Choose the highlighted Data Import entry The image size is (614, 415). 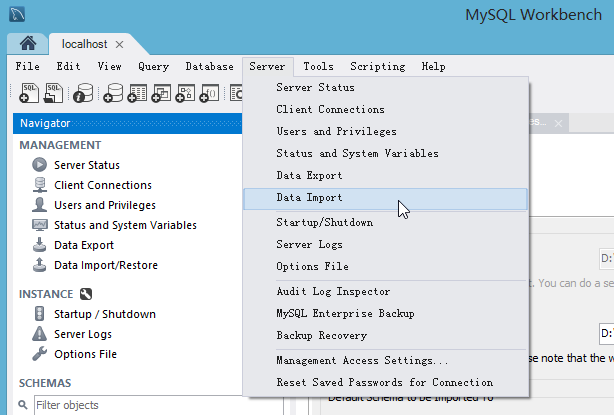click(386, 199)
